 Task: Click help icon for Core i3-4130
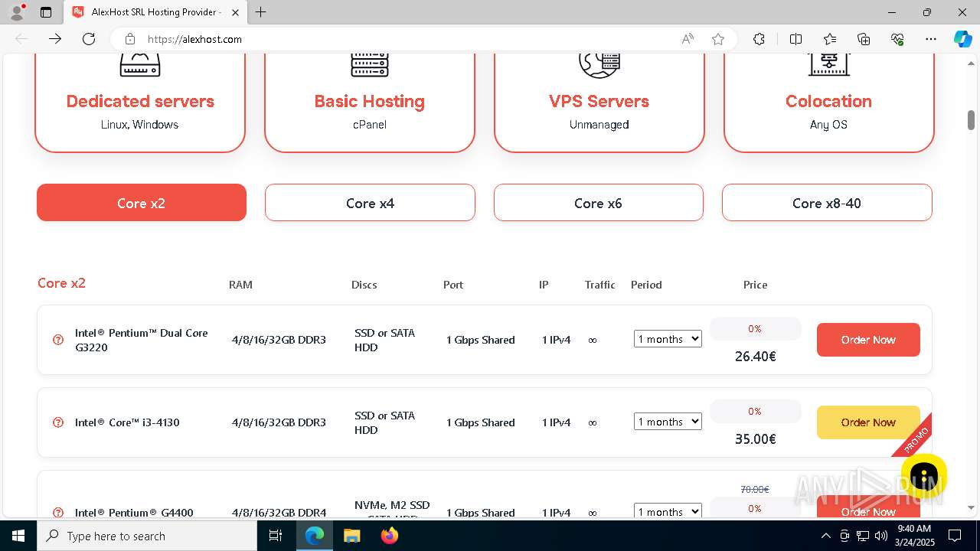[58, 422]
